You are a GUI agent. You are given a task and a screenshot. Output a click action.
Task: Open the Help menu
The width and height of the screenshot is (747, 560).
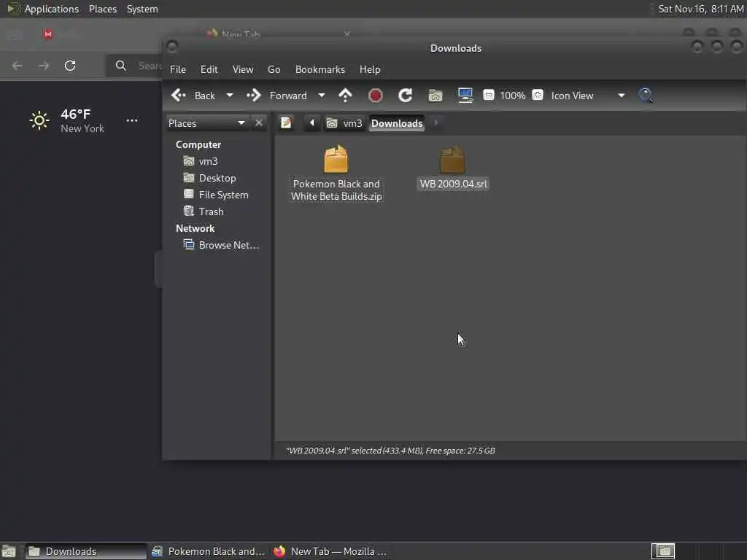click(x=370, y=69)
